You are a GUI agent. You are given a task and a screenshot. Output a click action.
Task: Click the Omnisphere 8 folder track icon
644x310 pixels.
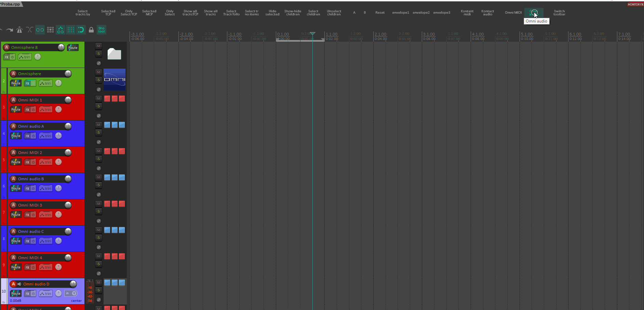coord(114,54)
